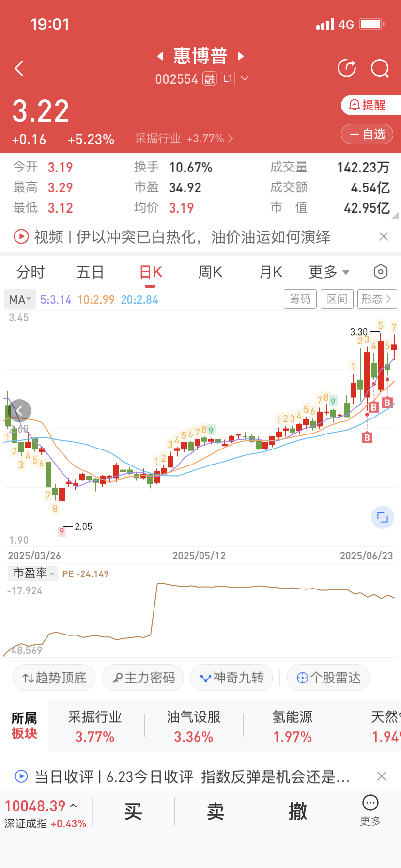Open the 更多 chart period dropdown

[x=329, y=272]
